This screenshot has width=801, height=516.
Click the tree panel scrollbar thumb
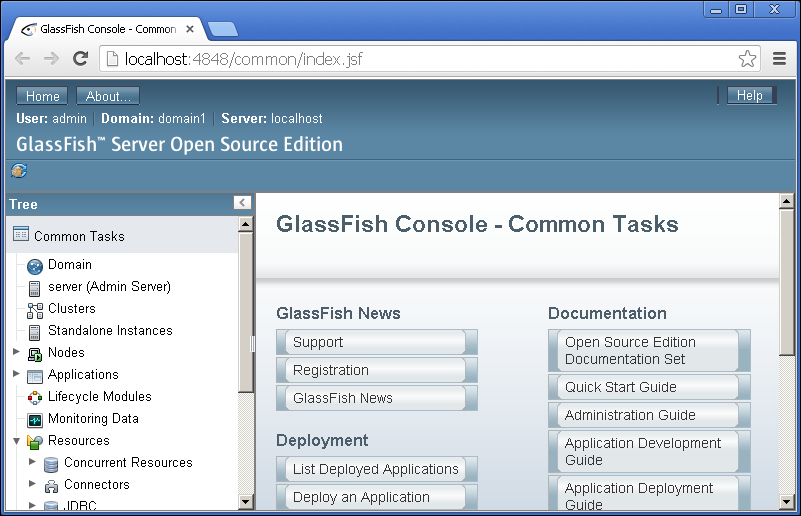pos(246,313)
